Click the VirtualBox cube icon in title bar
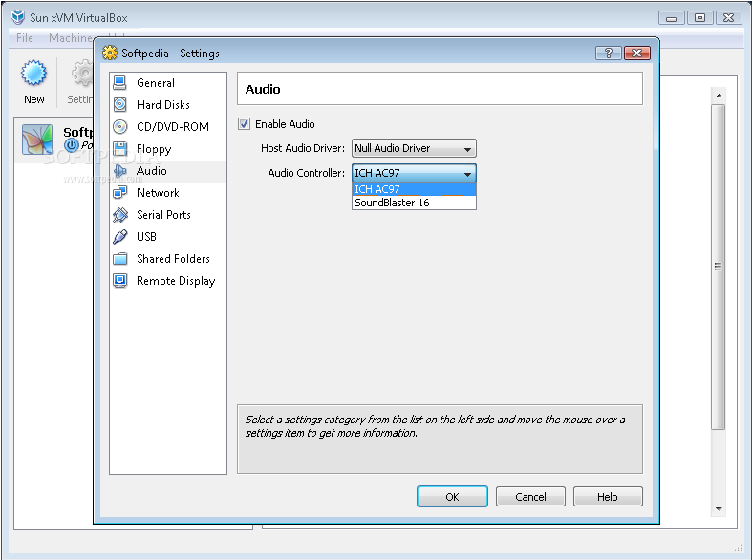This screenshot has height=560, width=753. point(18,17)
